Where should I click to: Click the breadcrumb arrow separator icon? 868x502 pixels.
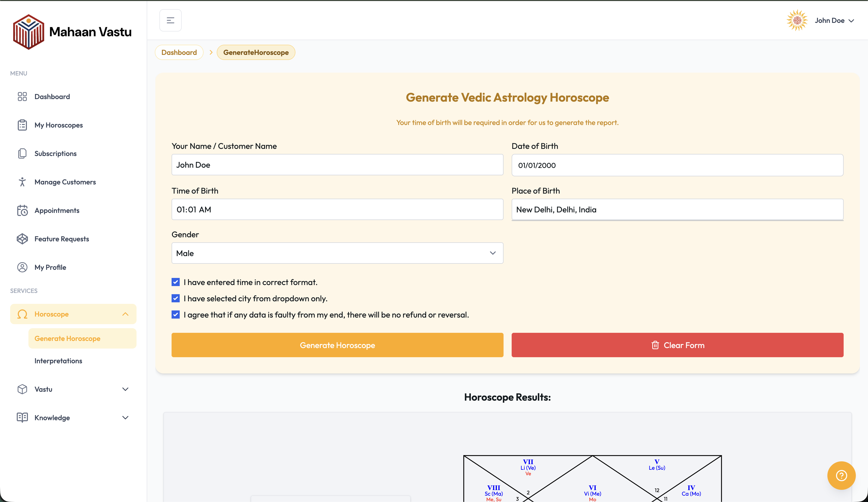(211, 52)
